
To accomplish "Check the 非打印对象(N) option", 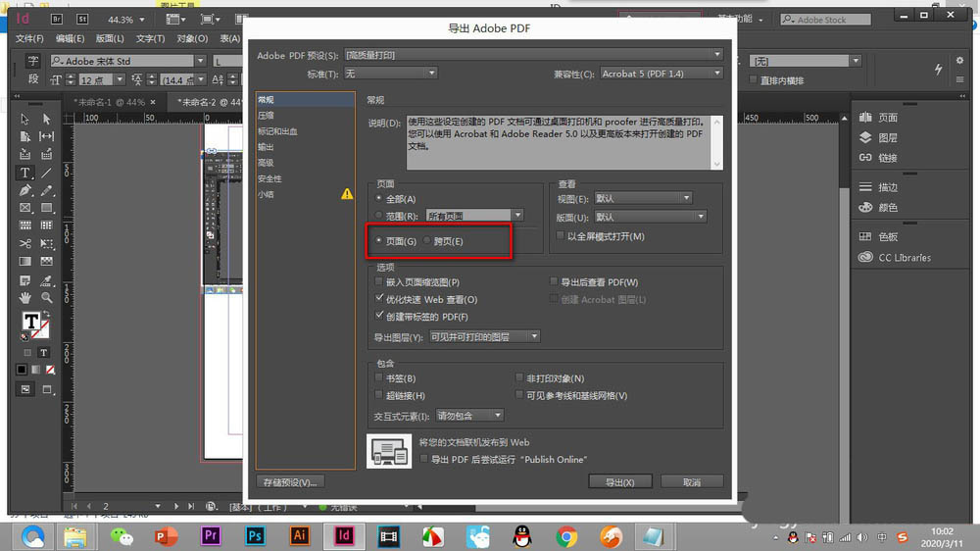I will (519, 377).
